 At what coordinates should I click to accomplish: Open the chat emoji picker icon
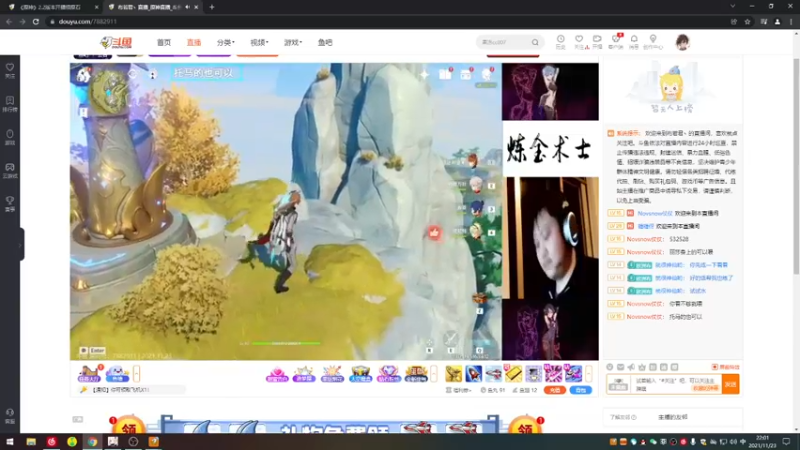coord(610,367)
